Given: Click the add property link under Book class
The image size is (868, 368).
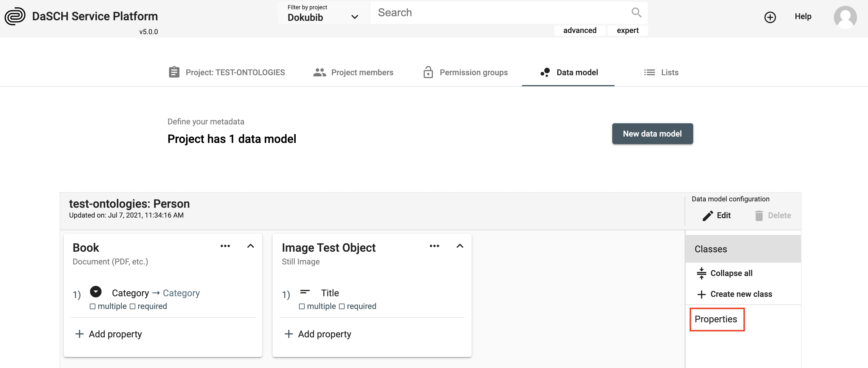Looking at the screenshot, I should click(108, 334).
